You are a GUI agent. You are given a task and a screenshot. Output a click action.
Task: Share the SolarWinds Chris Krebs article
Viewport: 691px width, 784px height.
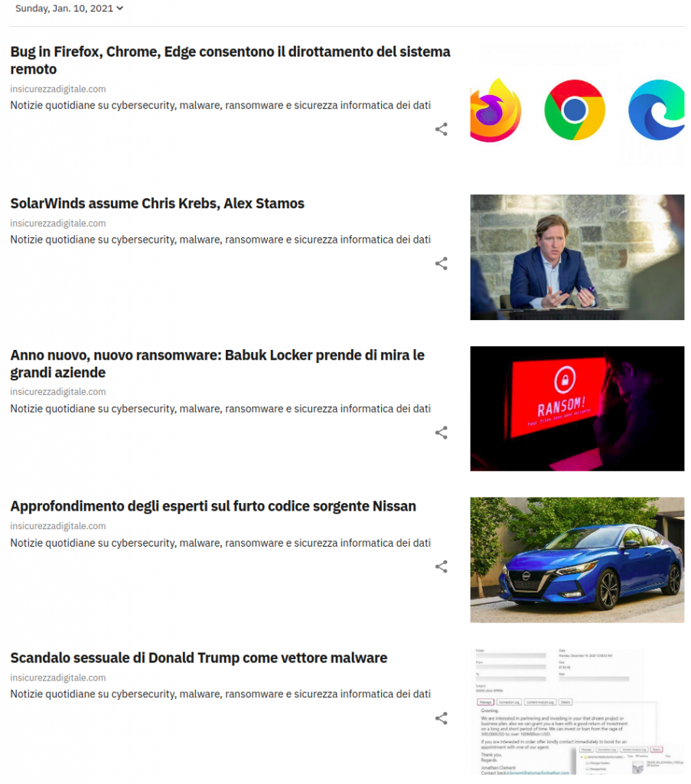click(442, 263)
